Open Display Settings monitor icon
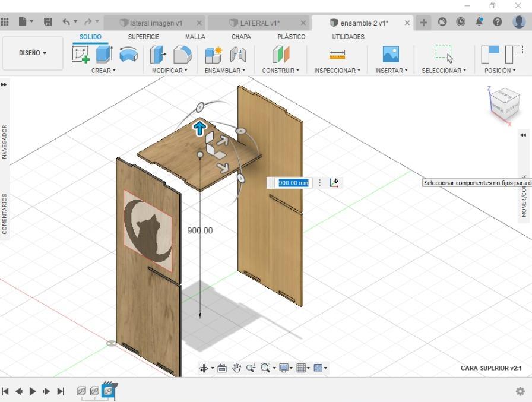Image resolution: width=532 pixels, height=402 pixels. 284,368
